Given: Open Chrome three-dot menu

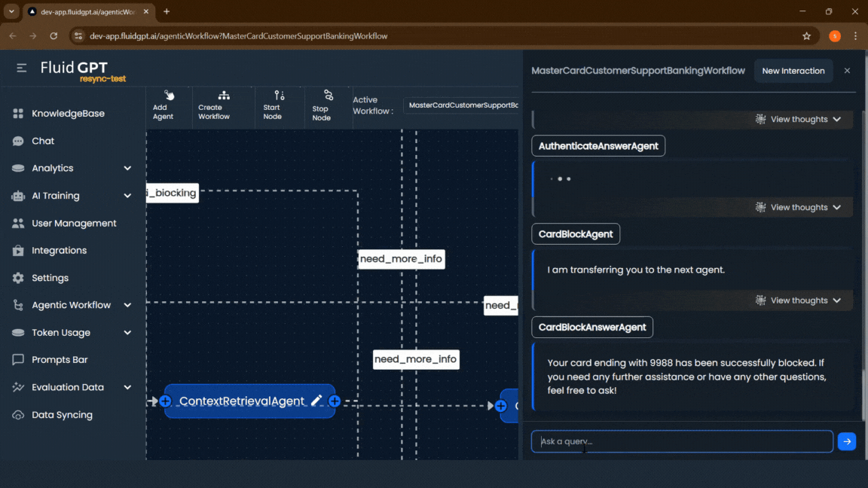Looking at the screenshot, I should click(x=856, y=36).
